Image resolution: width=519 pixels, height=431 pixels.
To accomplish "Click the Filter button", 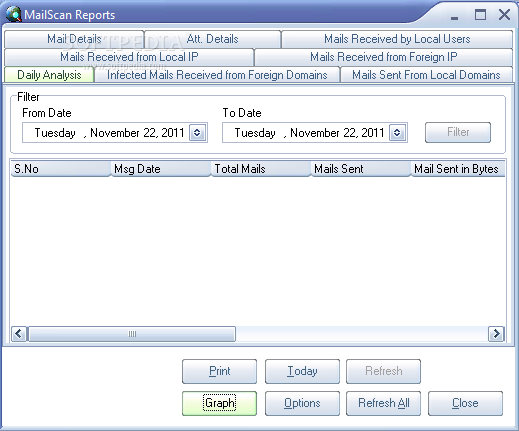I will tap(458, 132).
